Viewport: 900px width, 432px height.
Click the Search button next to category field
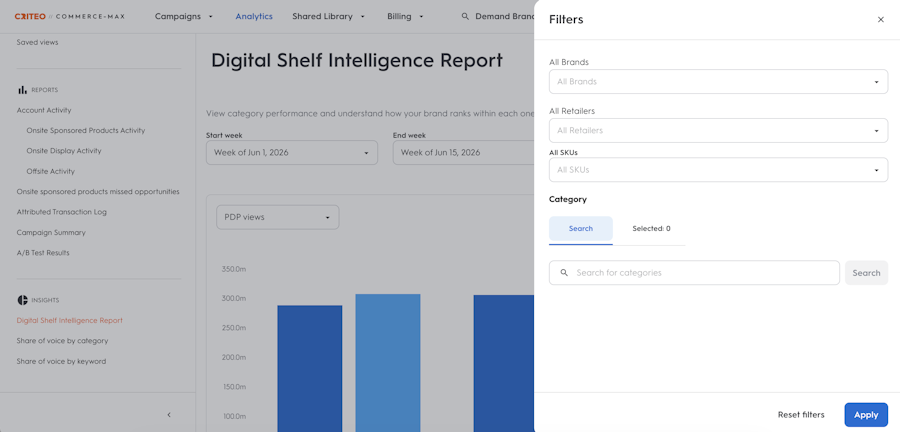(866, 273)
